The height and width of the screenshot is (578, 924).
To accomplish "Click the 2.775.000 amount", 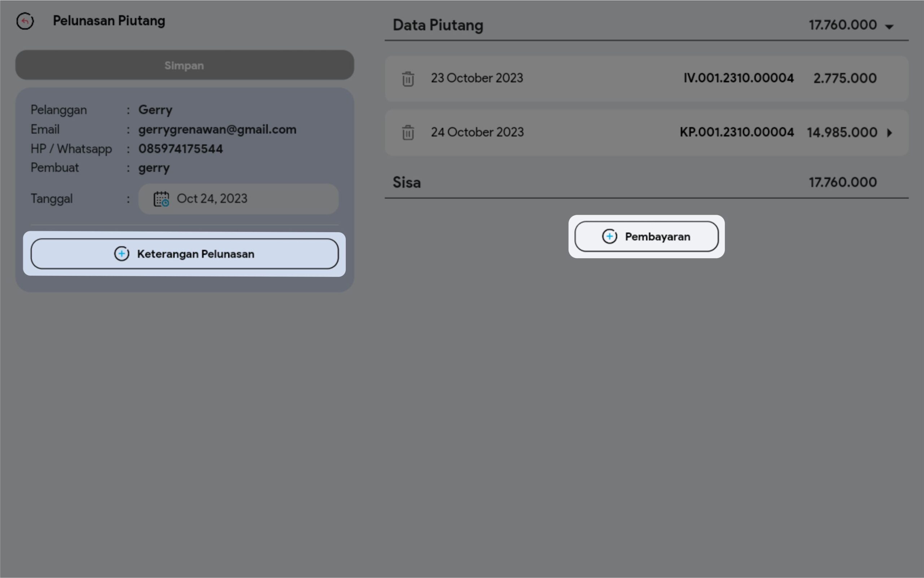I will coord(845,78).
